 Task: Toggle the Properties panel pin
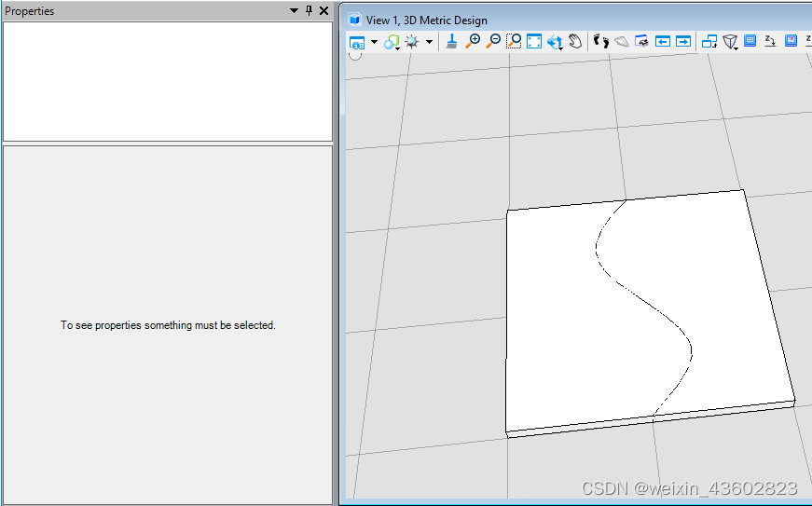point(310,10)
